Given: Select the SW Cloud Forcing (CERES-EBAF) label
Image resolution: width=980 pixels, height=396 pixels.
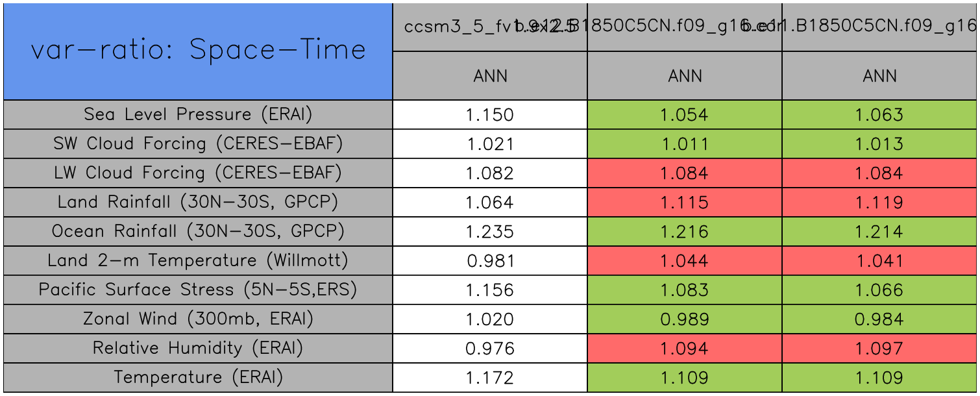Looking at the screenshot, I should click(x=198, y=143).
